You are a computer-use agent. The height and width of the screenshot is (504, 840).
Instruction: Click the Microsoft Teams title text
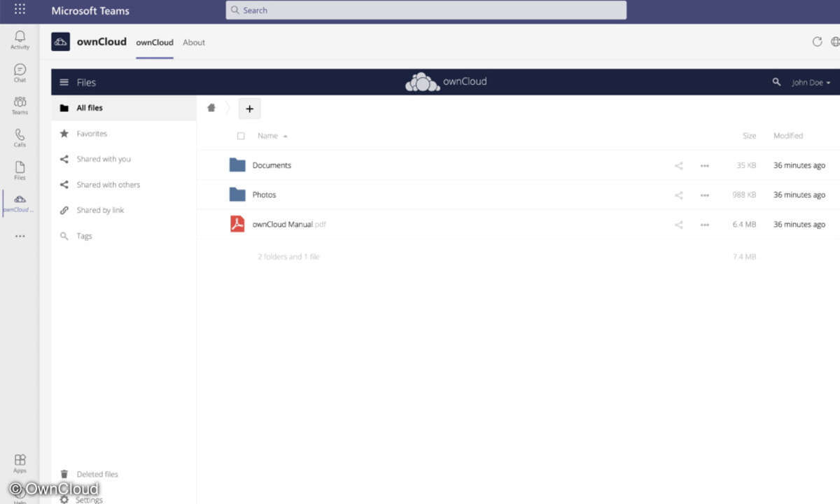90,10
